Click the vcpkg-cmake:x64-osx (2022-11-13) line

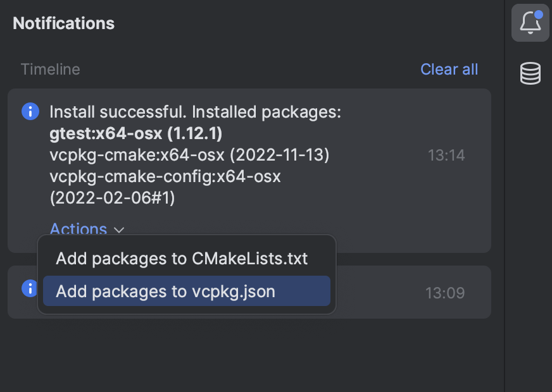tap(189, 155)
